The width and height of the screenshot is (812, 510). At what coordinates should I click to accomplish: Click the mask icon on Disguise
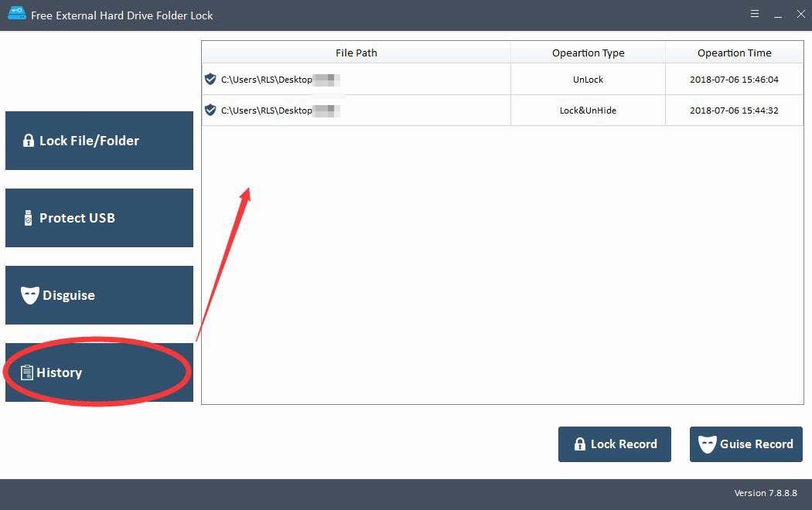(30, 295)
